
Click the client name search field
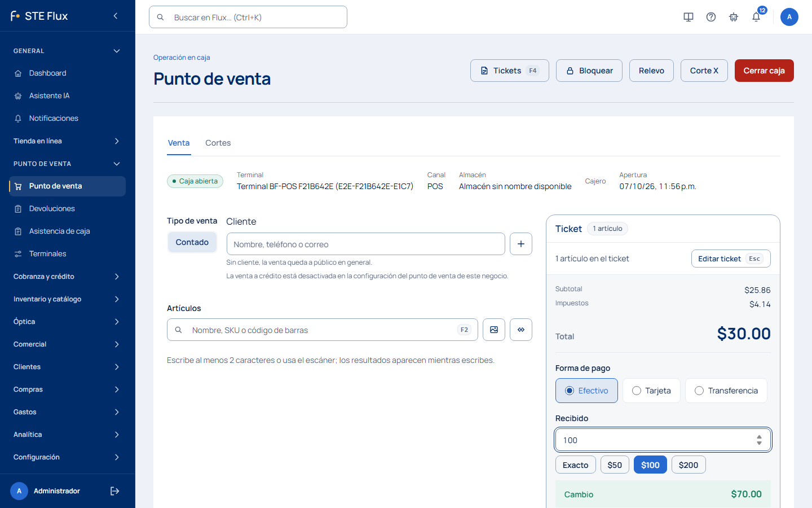point(366,244)
